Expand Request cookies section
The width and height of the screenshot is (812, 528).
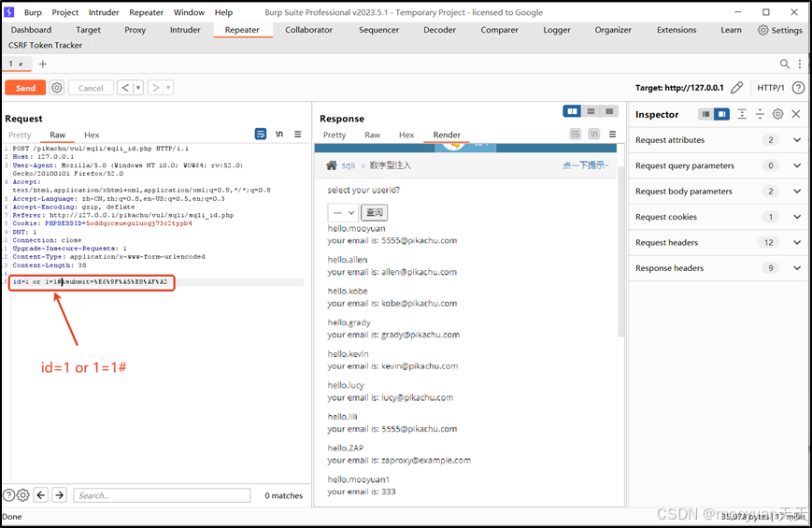(x=719, y=217)
